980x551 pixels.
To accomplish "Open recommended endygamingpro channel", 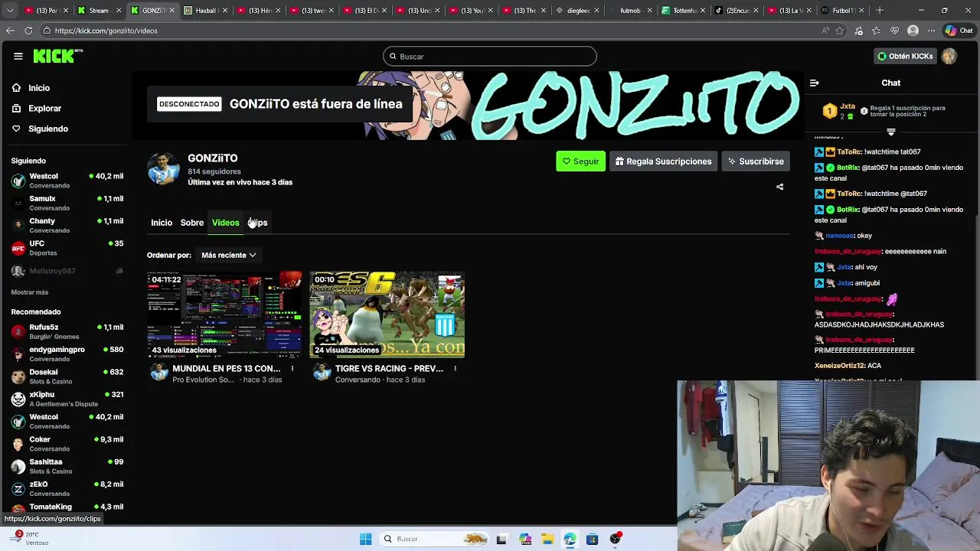I will [67, 354].
